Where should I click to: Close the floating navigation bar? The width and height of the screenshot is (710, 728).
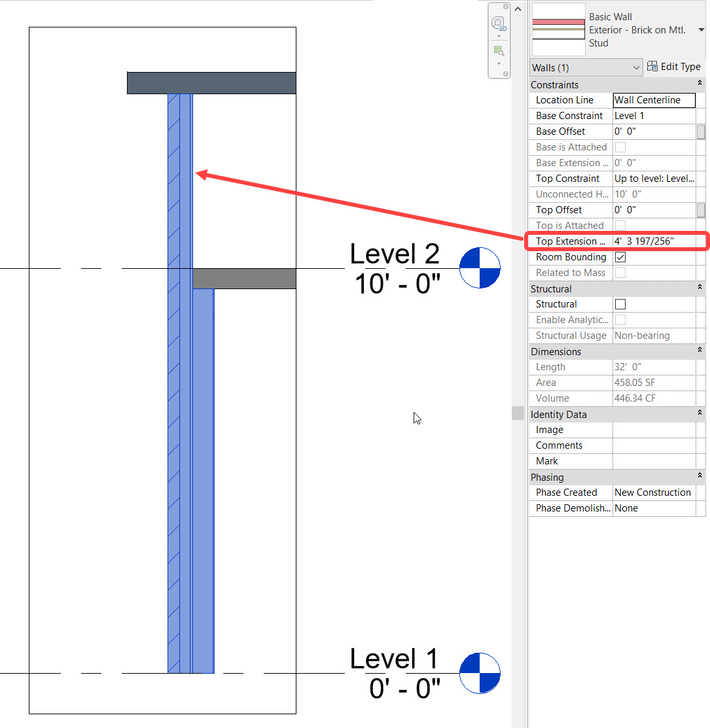(506, 7)
